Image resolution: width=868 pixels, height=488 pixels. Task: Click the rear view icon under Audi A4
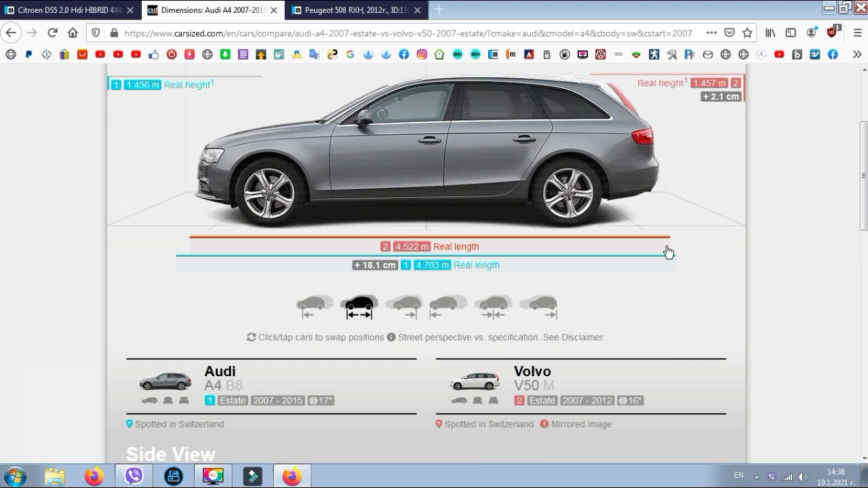(184, 401)
